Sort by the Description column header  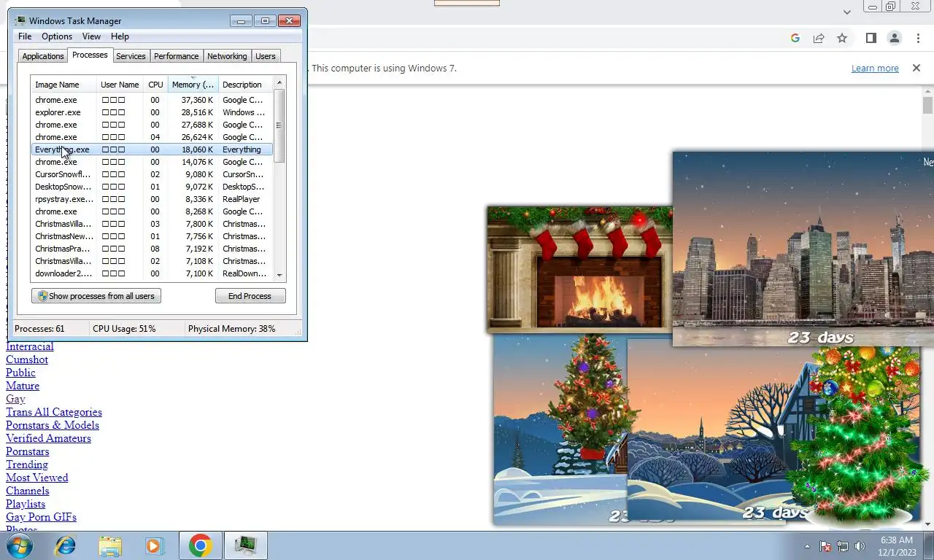click(x=245, y=85)
